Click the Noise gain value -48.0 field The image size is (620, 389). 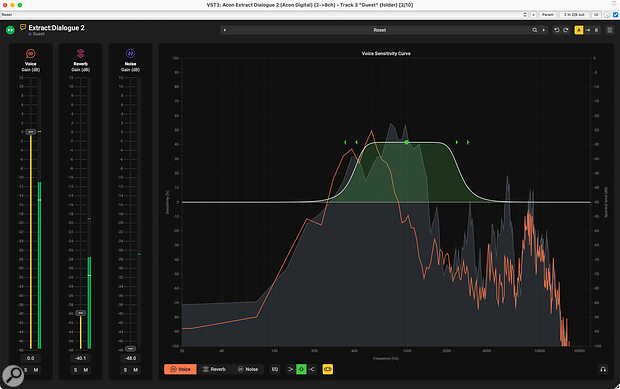[130, 358]
